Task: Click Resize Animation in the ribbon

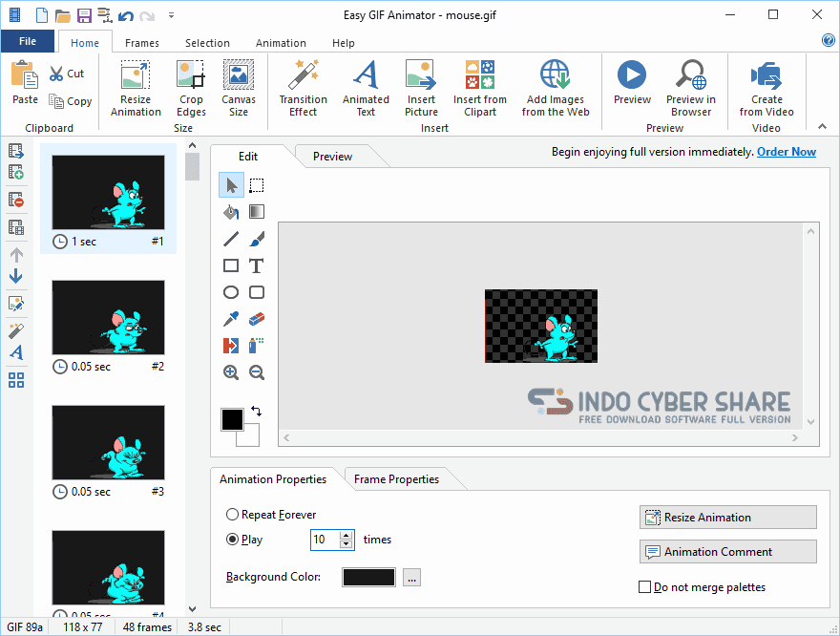Action: click(136, 89)
